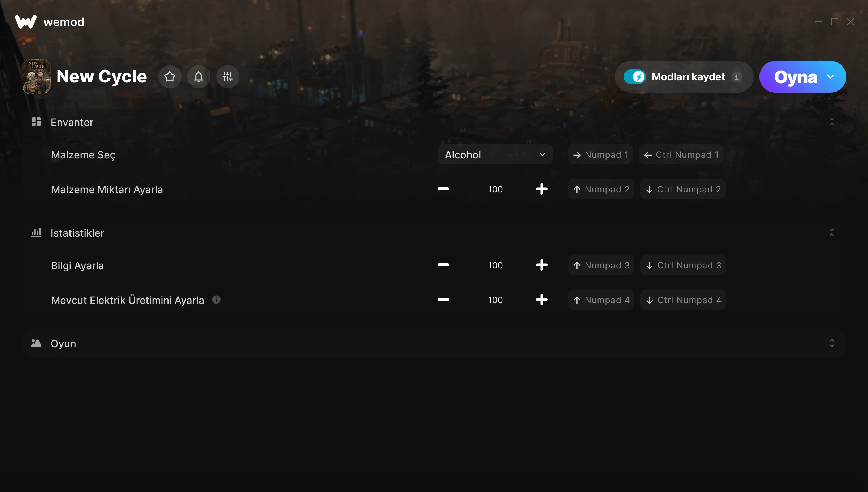Decrease Bilgi Ayarla with minus
Screen dimensions: 868x492
443,265
